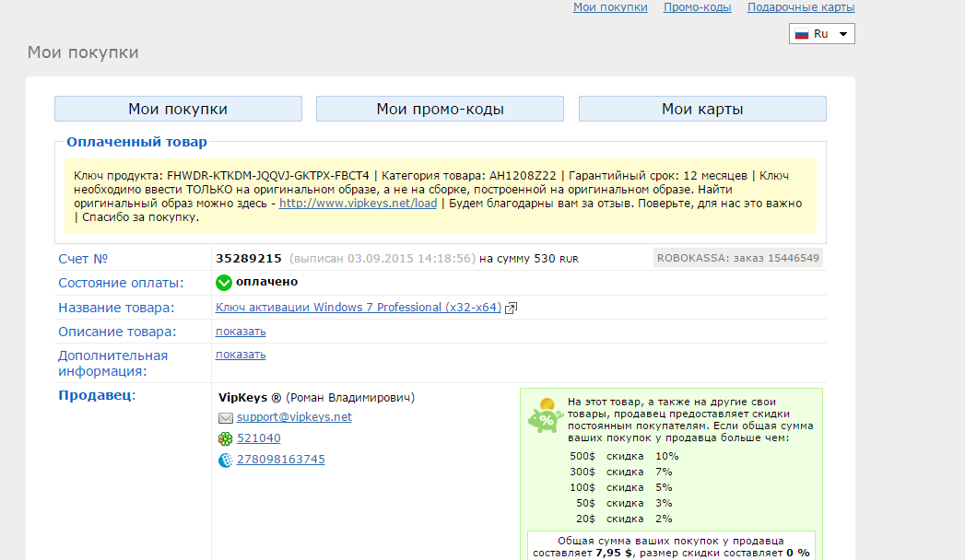The image size is (965, 560).
Task: Follow the vipkeys.net/load link
Action: click(x=358, y=204)
